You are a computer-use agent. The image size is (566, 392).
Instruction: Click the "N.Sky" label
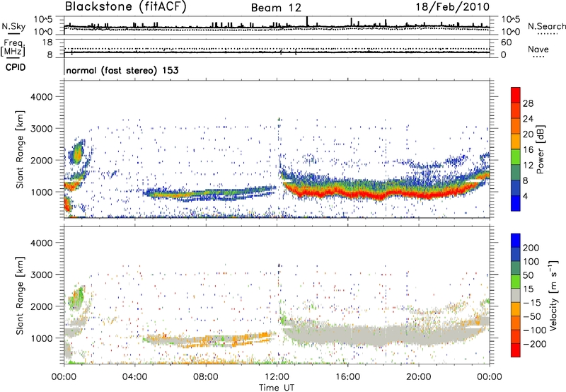coord(13,26)
